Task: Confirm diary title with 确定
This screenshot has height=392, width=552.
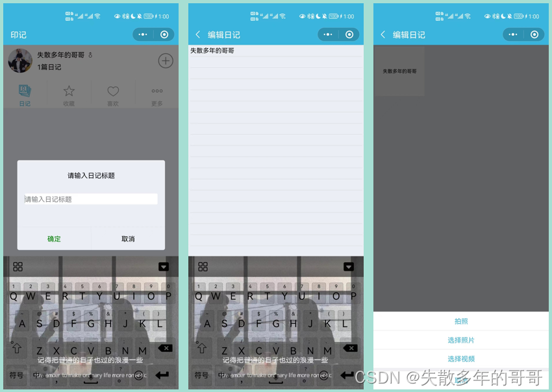Action: (x=54, y=239)
